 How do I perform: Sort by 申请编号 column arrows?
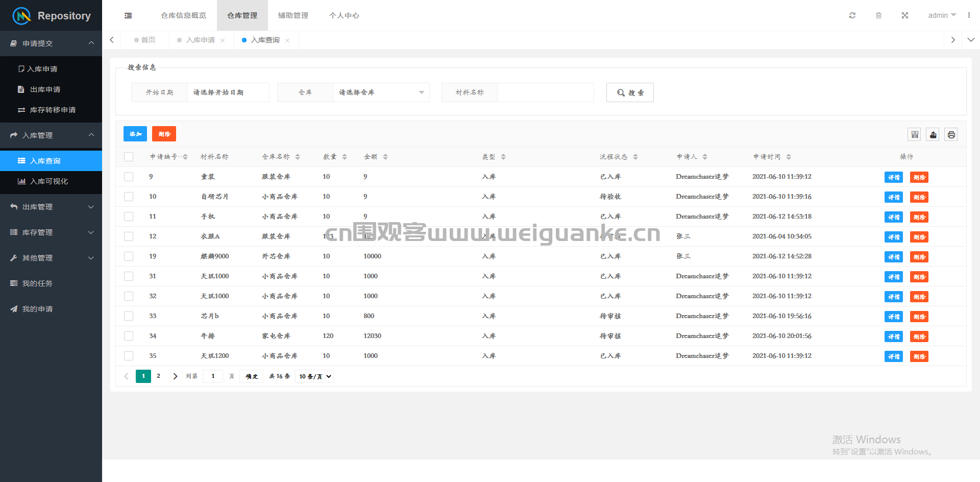point(185,157)
